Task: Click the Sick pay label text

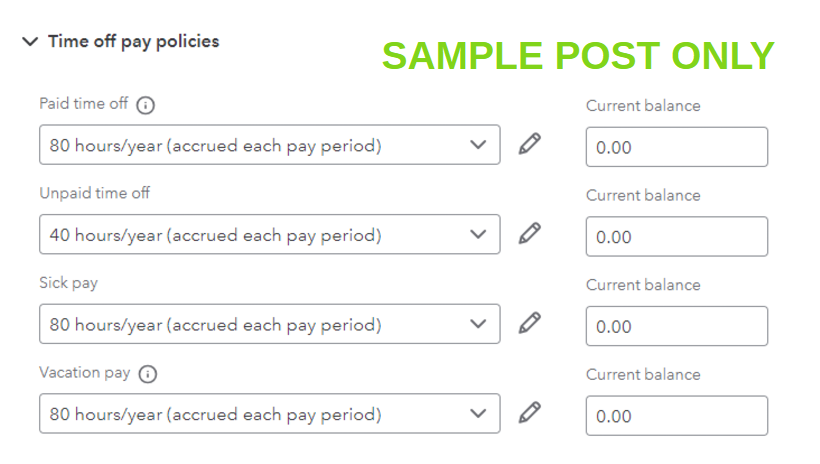Action: tap(68, 283)
